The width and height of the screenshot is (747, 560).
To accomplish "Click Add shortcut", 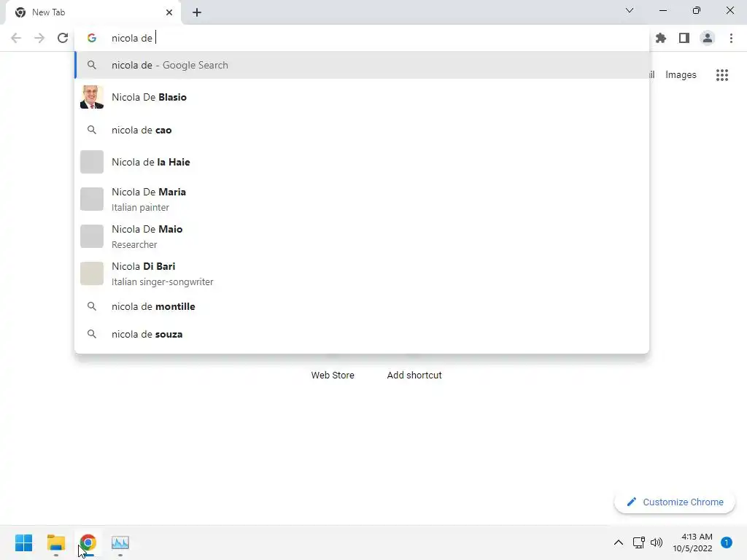I will pyautogui.click(x=414, y=376).
